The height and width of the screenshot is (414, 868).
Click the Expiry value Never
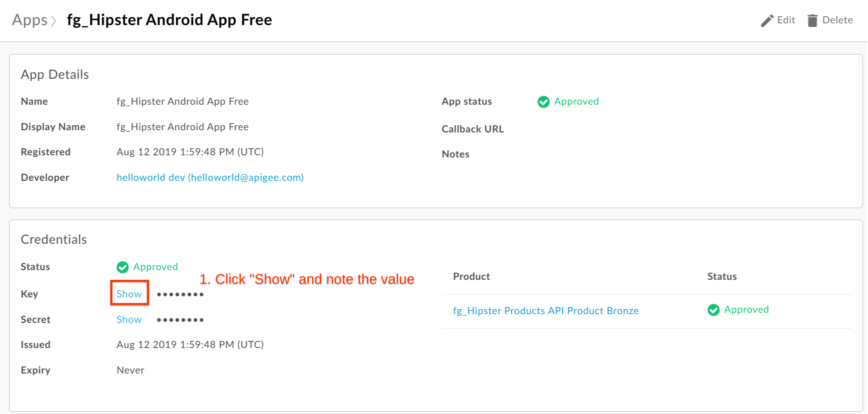(x=130, y=370)
